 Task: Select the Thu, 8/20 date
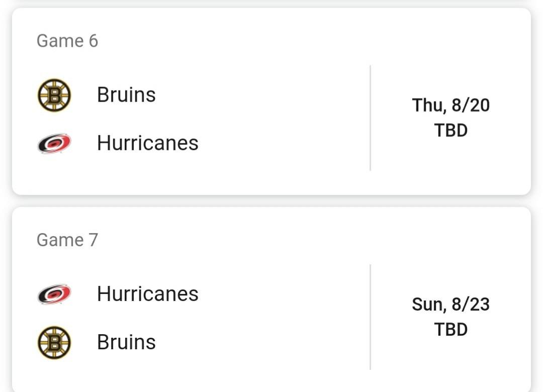(x=450, y=105)
